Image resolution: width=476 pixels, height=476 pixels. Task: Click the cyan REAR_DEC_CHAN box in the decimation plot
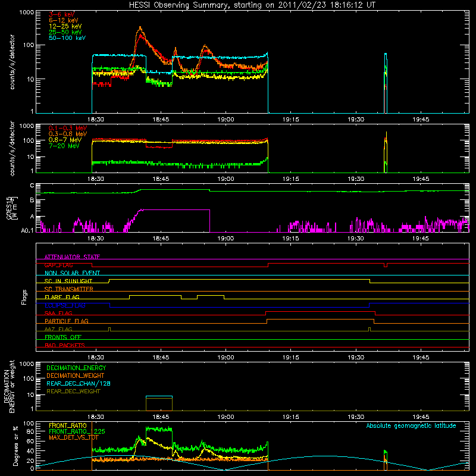(159, 396)
